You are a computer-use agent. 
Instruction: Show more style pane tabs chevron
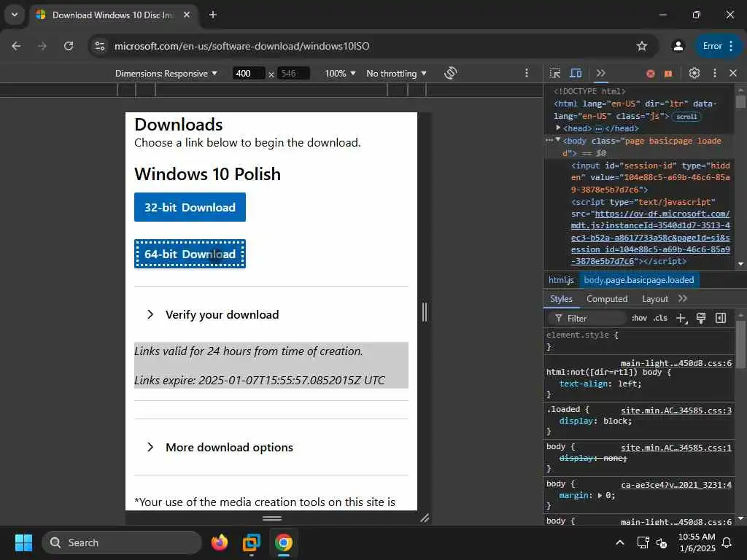[683, 298]
